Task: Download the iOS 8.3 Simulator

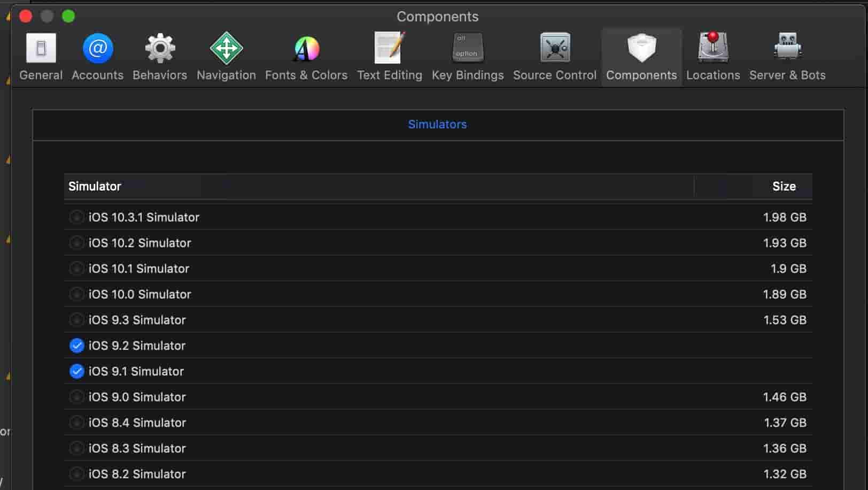Action: (x=76, y=448)
